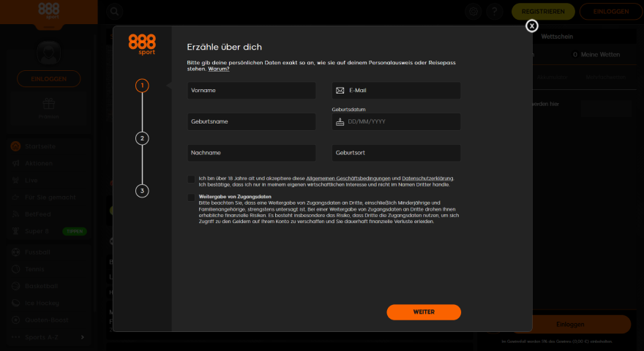Screen dimensions: 644x351
Task: Select the Mehrfachwetten tab in betslip
Action: [x=606, y=78]
